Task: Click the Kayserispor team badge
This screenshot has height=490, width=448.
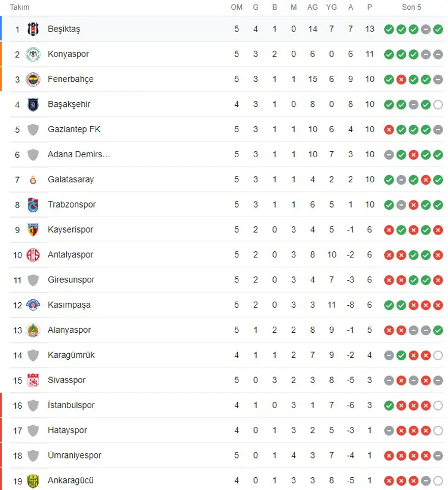Action: 33,229
